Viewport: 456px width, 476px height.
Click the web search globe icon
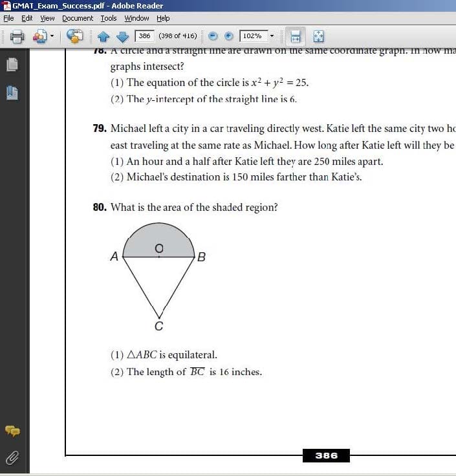point(74,36)
